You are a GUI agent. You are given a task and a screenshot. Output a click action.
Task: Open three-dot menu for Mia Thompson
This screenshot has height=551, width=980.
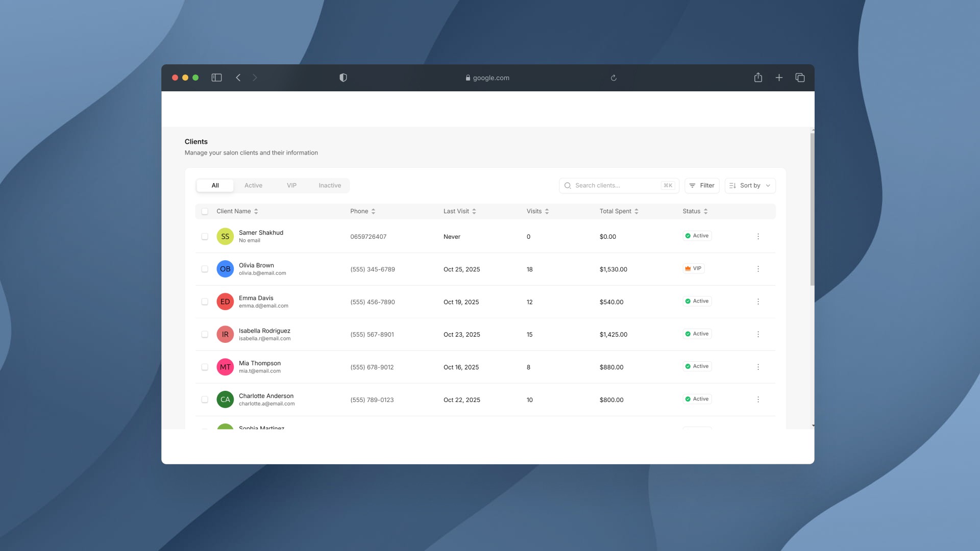758,367
